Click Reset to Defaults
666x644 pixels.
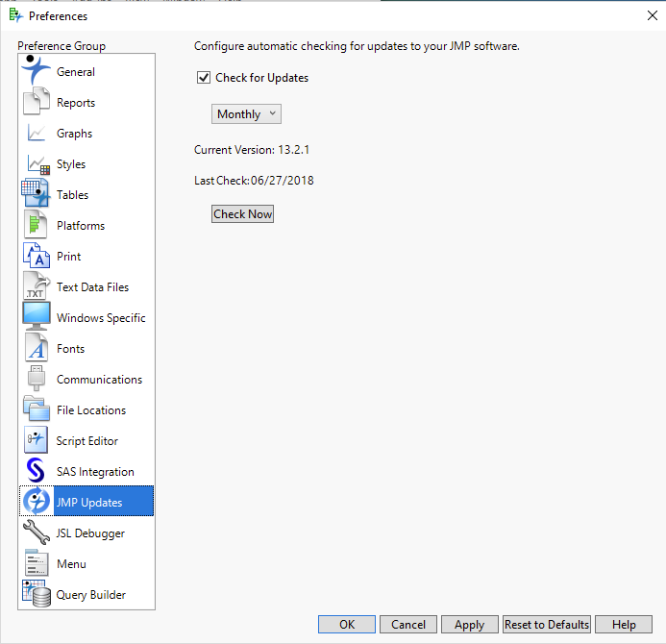[547, 624]
